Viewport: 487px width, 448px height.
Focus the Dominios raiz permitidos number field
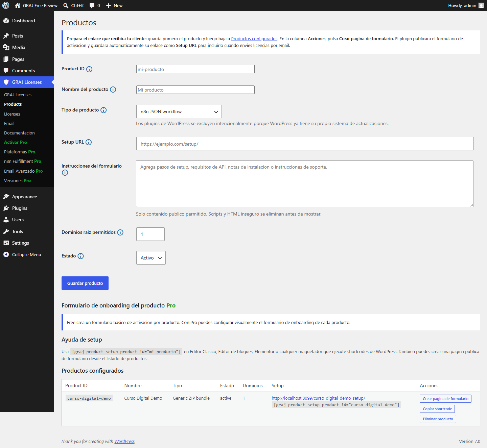(150, 234)
